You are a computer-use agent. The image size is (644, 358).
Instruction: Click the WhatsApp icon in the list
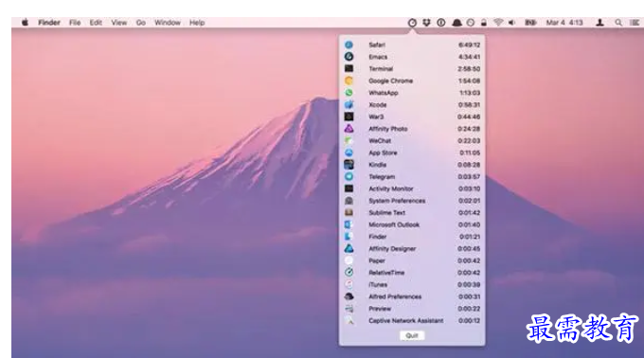(349, 93)
